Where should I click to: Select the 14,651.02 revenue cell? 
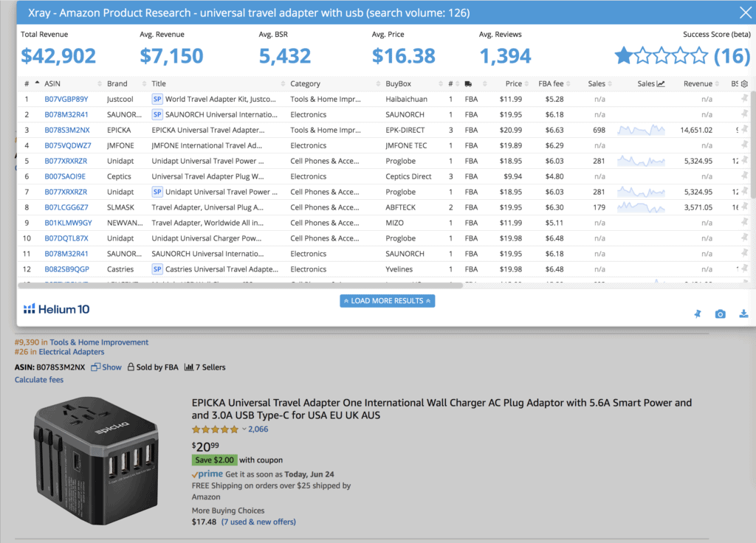coord(696,130)
